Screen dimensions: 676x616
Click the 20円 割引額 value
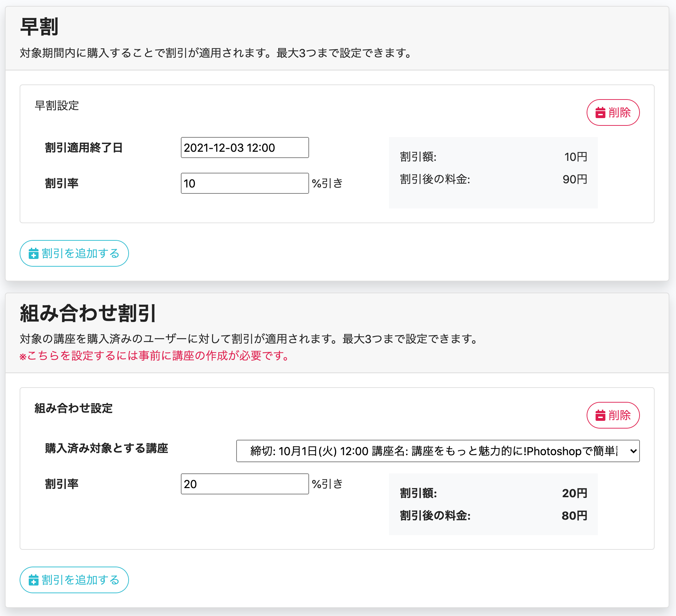point(574,493)
